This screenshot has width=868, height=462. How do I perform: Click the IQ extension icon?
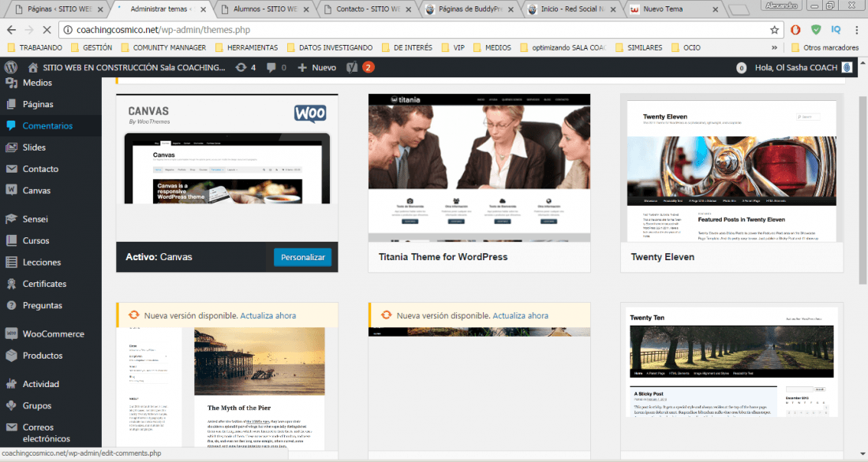(836, 30)
